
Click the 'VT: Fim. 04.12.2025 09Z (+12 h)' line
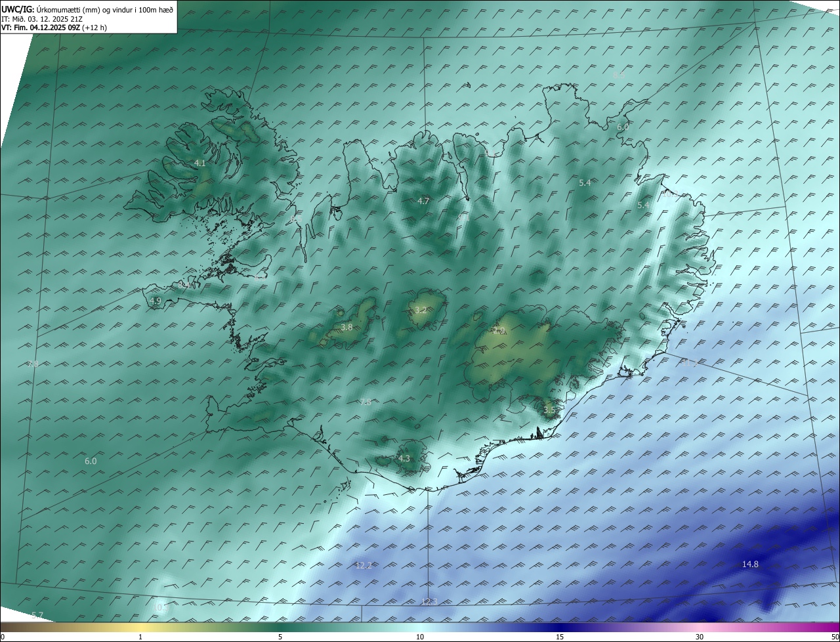point(54,28)
